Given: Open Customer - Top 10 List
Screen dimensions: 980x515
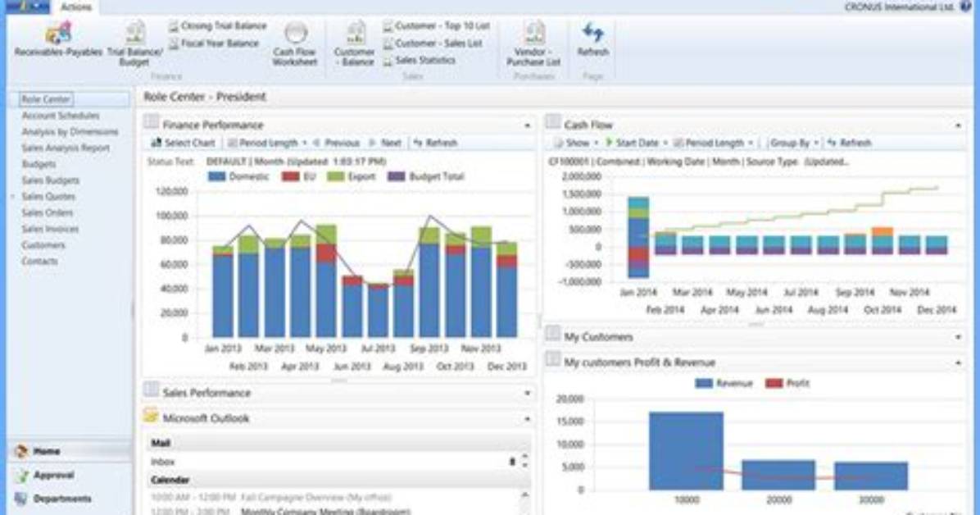Looking at the screenshot, I should pyautogui.click(x=436, y=26).
